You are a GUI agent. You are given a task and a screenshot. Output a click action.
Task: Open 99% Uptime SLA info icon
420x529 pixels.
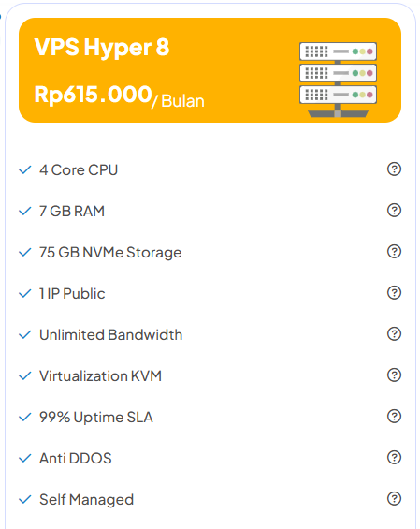point(394,416)
